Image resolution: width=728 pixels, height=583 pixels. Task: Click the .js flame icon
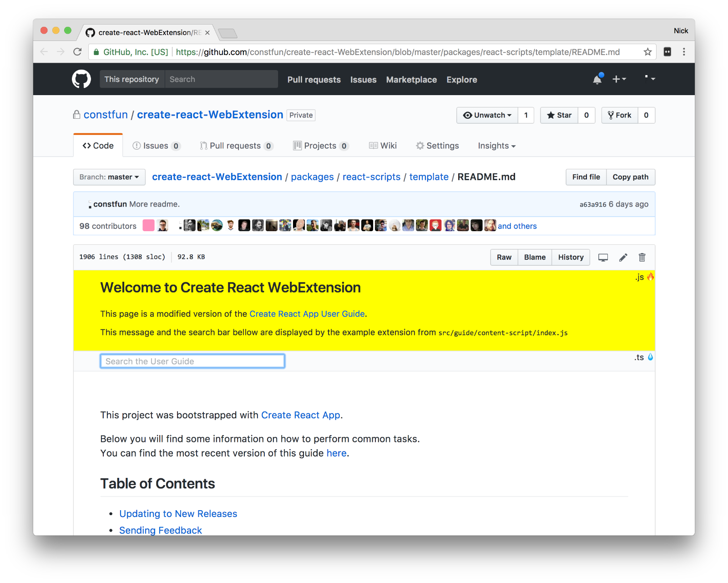(650, 277)
